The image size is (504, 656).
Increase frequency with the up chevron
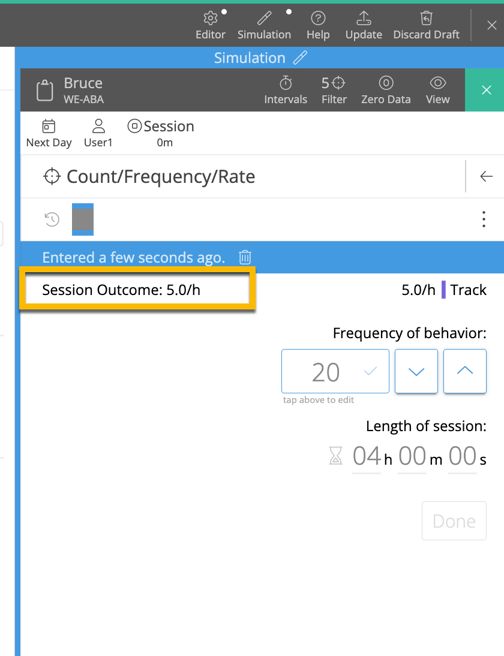tap(465, 371)
